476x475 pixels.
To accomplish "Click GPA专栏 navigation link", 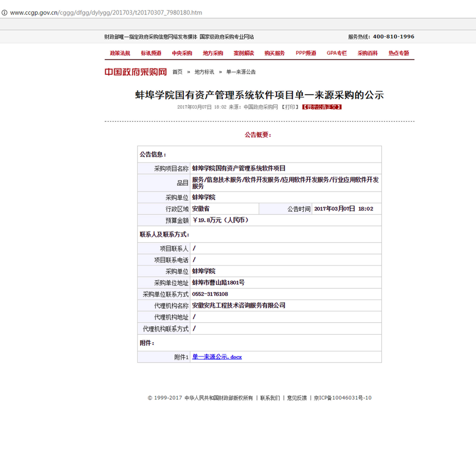I will tap(337, 53).
